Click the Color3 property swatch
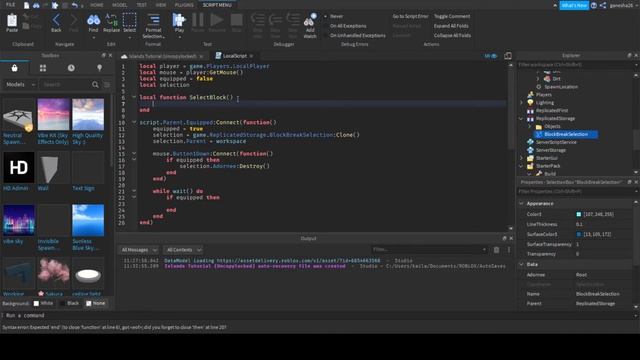The width and height of the screenshot is (640, 360). pos(578,214)
